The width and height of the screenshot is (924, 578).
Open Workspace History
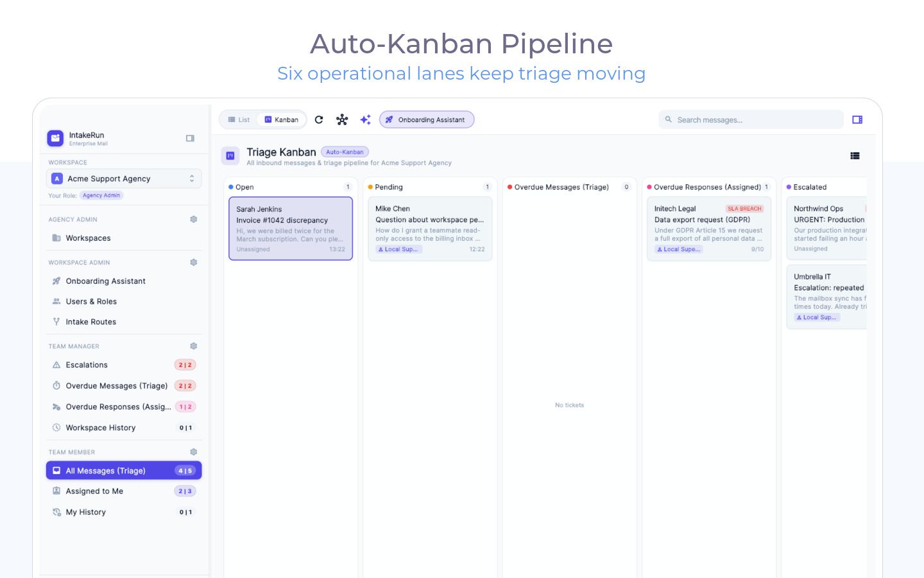(124, 428)
